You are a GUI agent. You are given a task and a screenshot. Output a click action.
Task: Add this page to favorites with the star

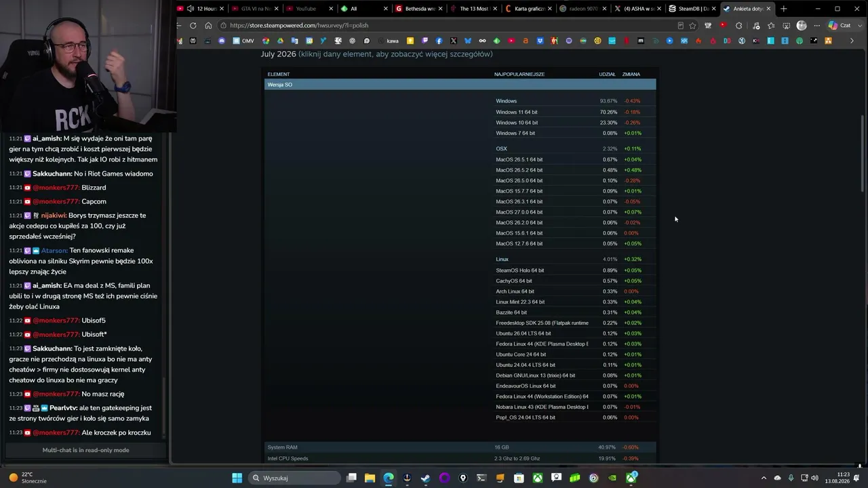pyautogui.click(x=692, y=26)
